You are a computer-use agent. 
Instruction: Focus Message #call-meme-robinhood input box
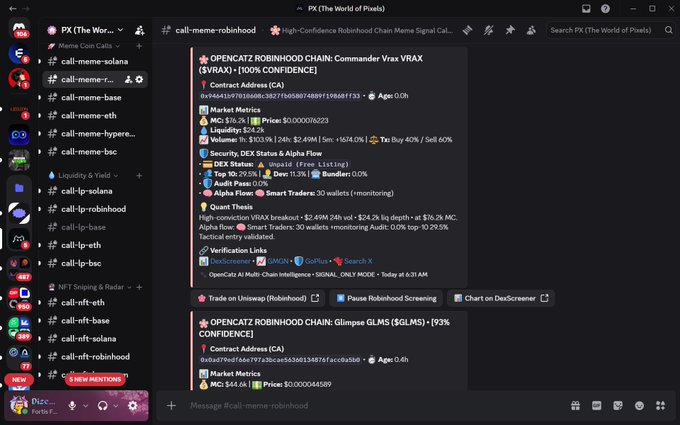(x=373, y=405)
